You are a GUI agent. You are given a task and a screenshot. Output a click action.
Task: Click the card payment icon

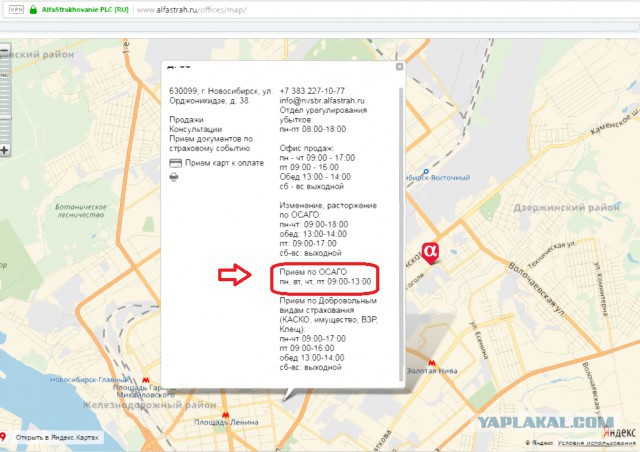(x=175, y=163)
